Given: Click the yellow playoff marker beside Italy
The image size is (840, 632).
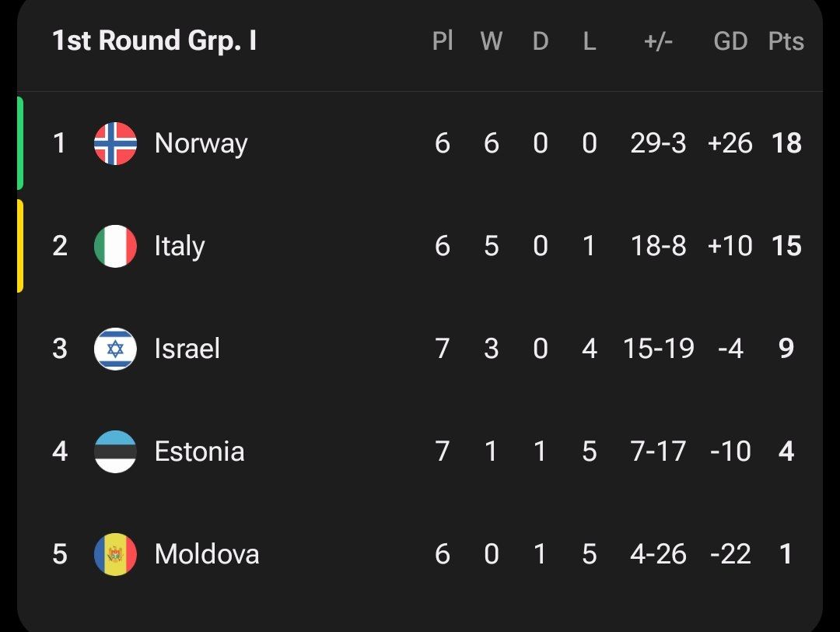Looking at the screenshot, I should point(20,246).
